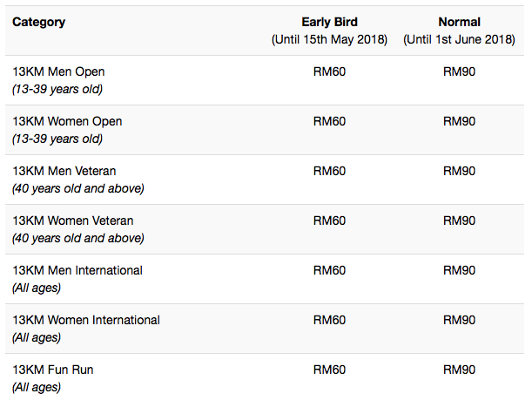Viewport: 532px width, 414px height.
Task: Click the Early Bird price for Men Open
Action: 329,71
